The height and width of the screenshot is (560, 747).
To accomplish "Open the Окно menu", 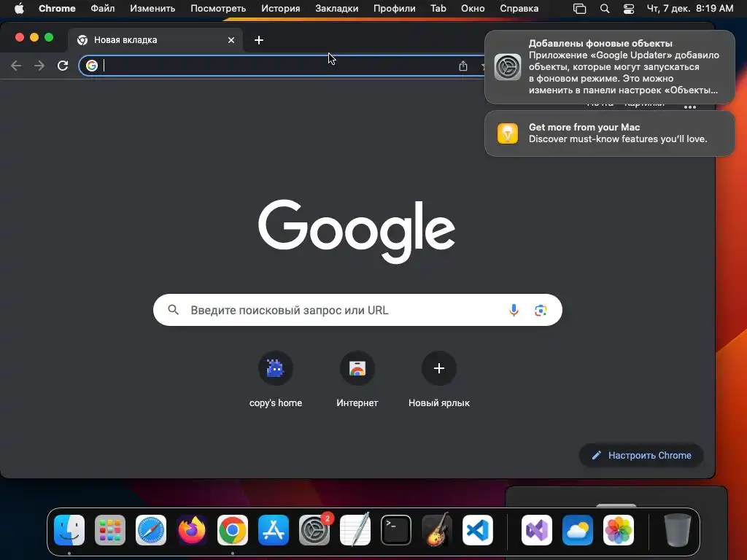I will pyautogui.click(x=473, y=9).
